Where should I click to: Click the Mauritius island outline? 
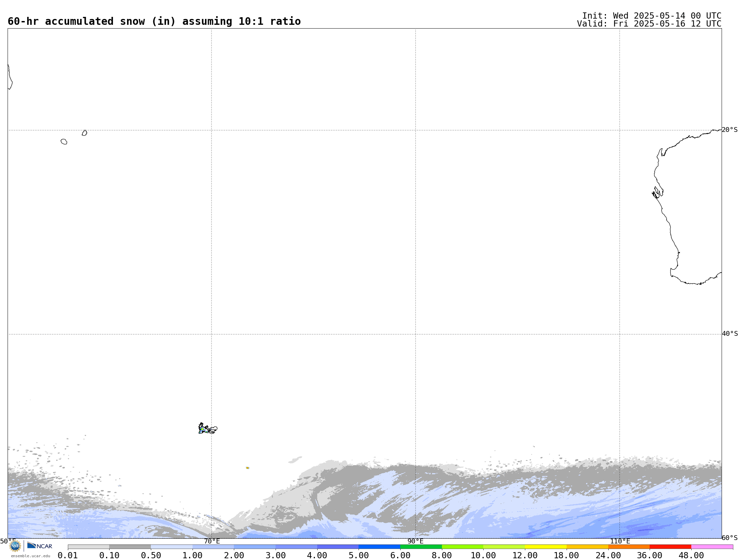pyautogui.click(x=84, y=133)
